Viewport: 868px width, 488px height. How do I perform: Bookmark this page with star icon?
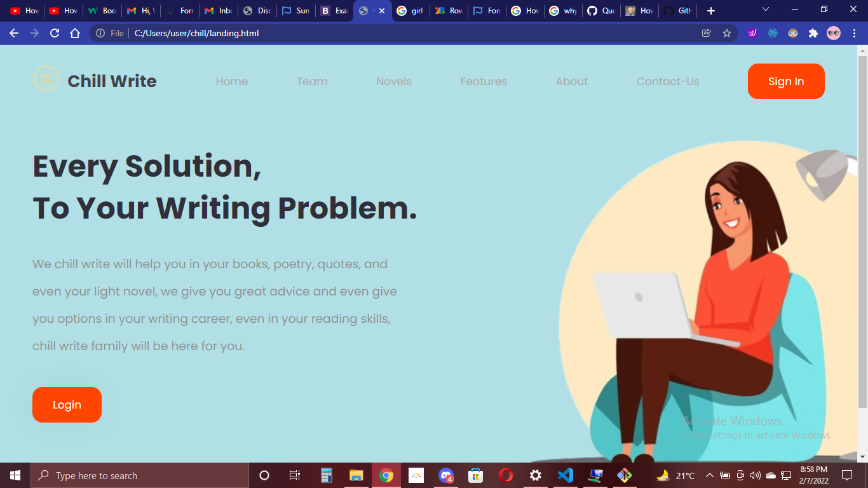click(x=727, y=33)
